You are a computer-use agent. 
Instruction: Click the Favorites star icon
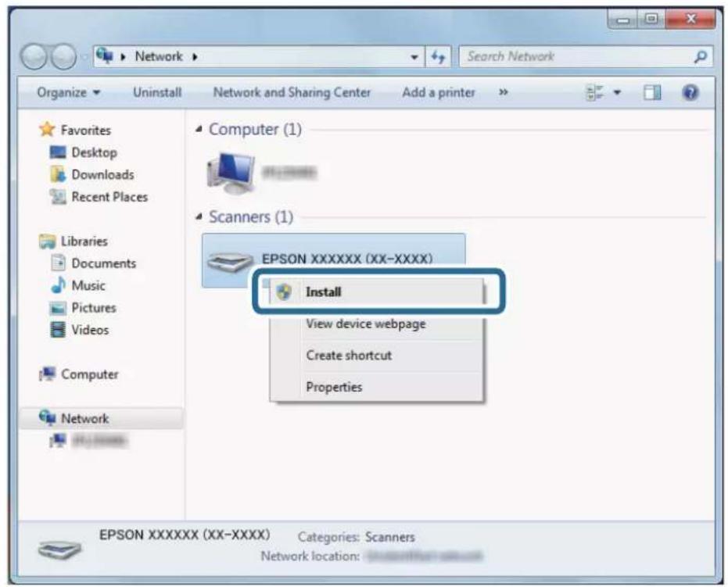click(48, 129)
